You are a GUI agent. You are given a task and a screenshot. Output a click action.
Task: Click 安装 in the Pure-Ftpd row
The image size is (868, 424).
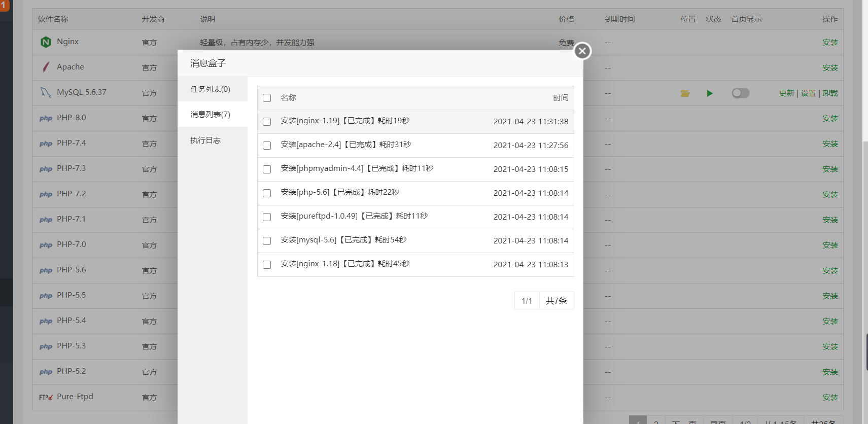click(830, 398)
